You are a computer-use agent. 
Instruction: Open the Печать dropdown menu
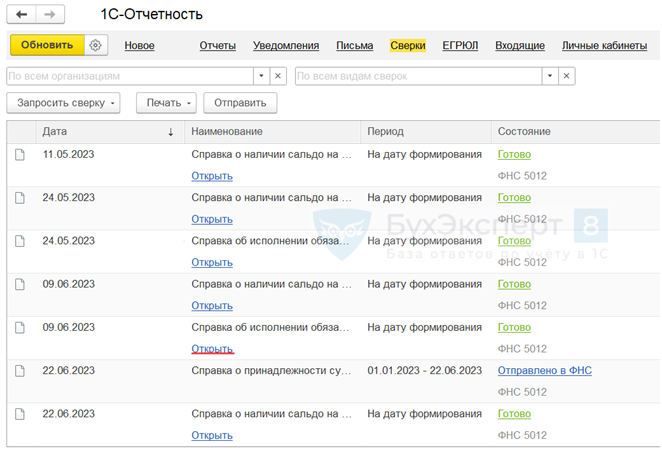pyautogui.click(x=166, y=103)
